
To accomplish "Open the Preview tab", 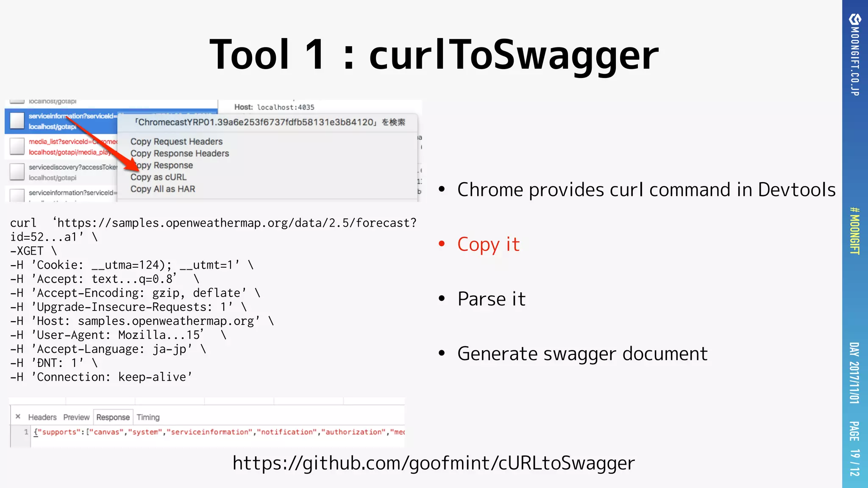I will (x=76, y=417).
